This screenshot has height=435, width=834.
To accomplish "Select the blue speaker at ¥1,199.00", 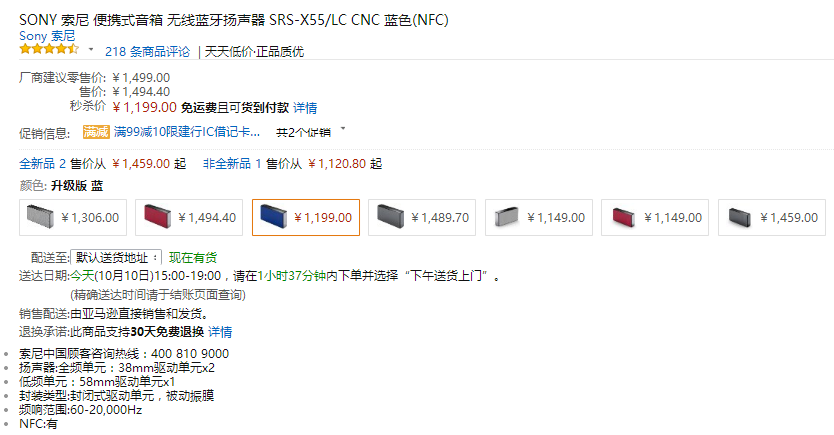I will [x=306, y=218].
